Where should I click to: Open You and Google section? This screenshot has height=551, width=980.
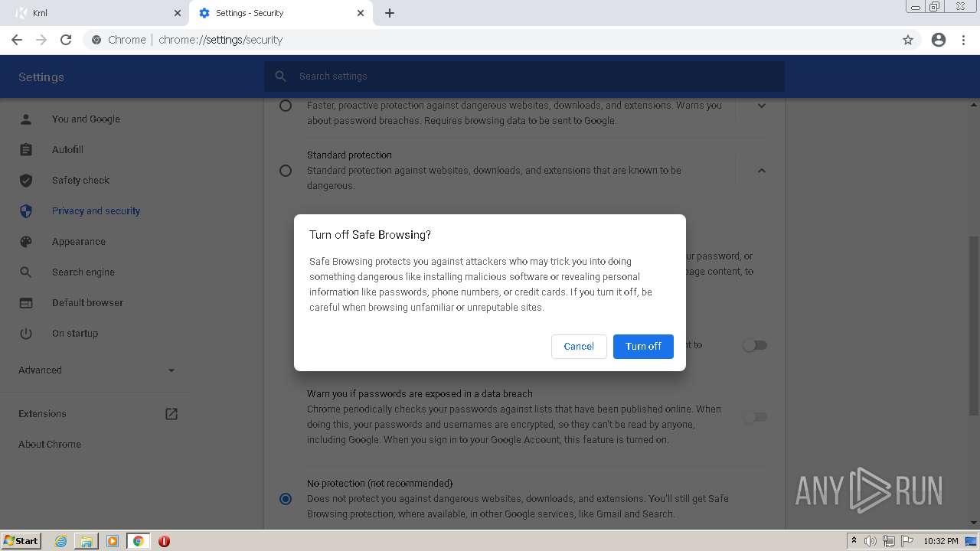(x=86, y=119)
